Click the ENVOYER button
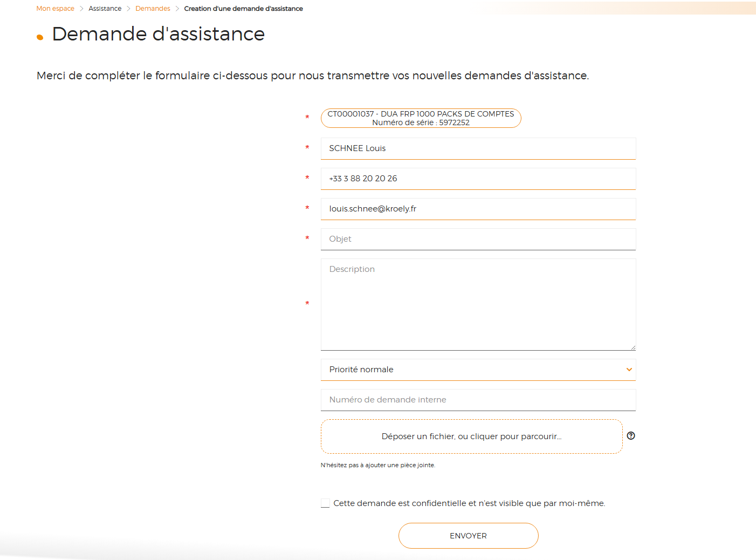 [469, 536]
